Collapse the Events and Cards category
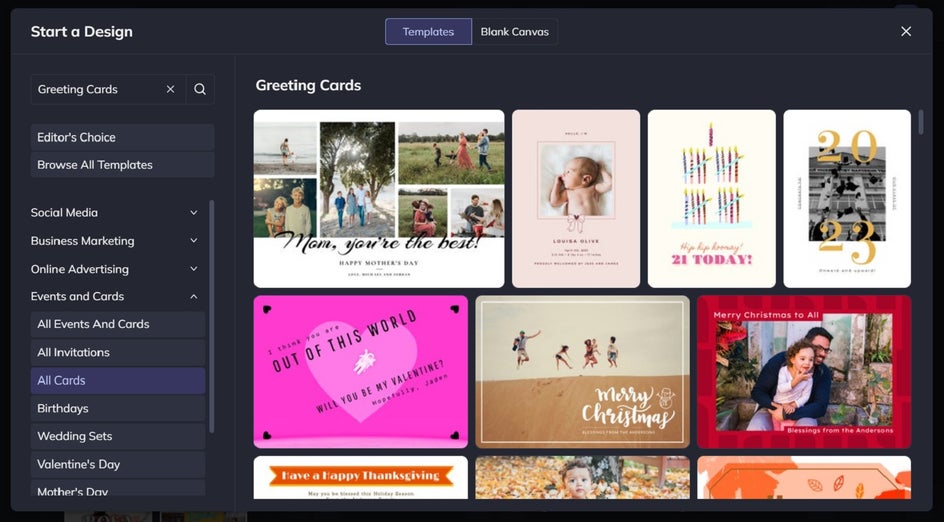Viewport: 944px width, 522px height. [114, 296]
